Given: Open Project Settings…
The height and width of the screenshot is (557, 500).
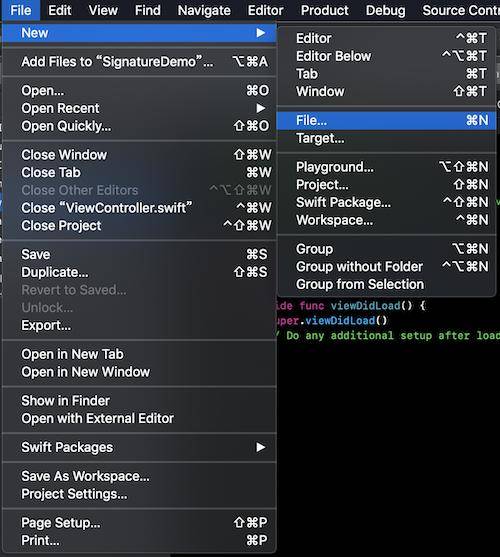Looking at the screenshot, I should (x=139, y=494).
